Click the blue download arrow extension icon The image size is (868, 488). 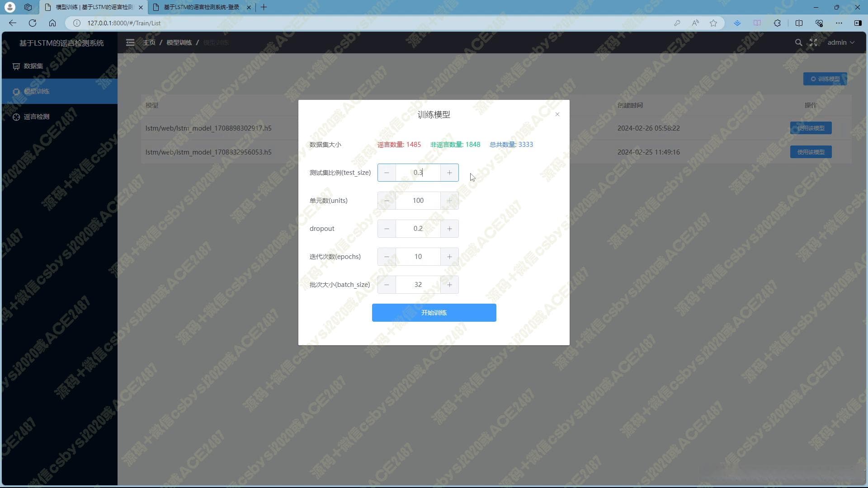737,23
